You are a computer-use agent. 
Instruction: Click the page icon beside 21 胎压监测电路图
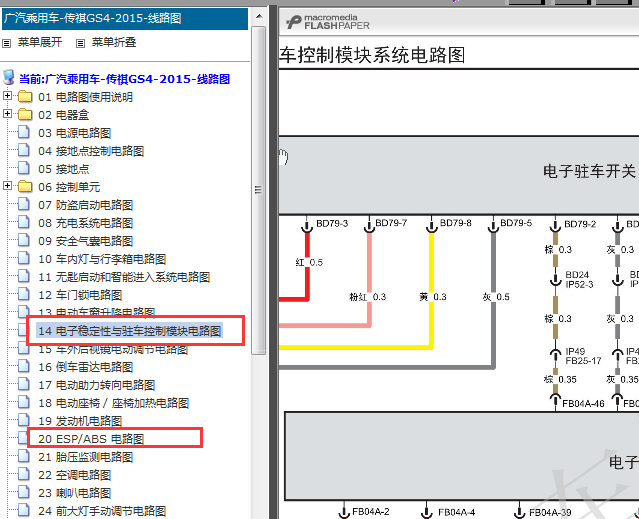pyautogui.click(x=24, y=456)
